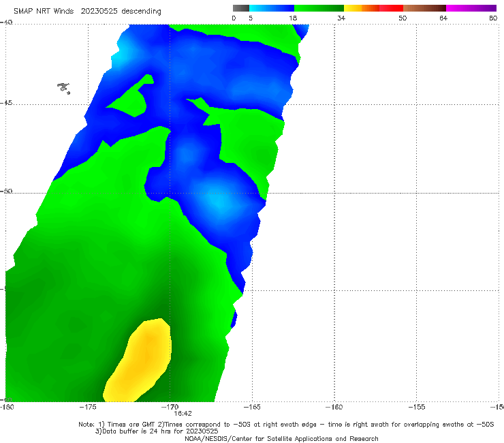Click the magenta-purple 64-80 color bar segment
The width and height of the screenshot is (504, 443).
point(471,8)
